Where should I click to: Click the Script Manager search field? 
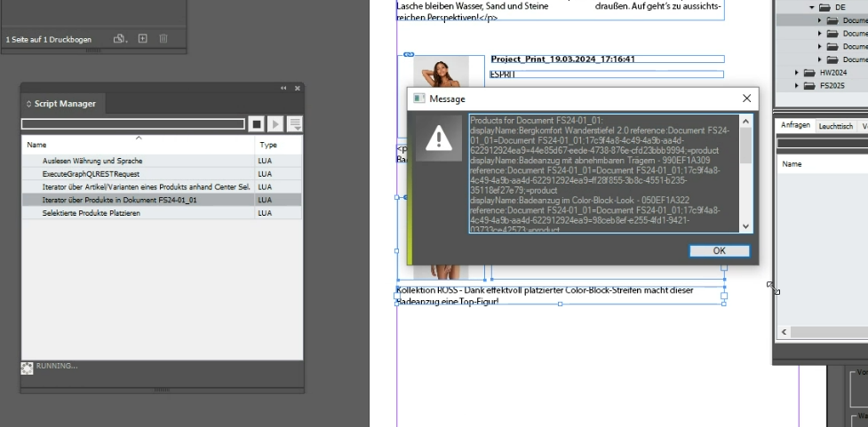(133, 124)
